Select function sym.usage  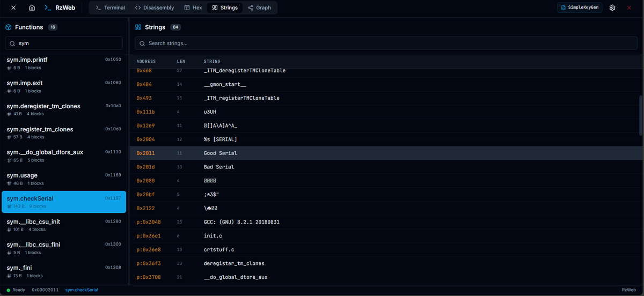pyautogui.click(x=64, y=179)
